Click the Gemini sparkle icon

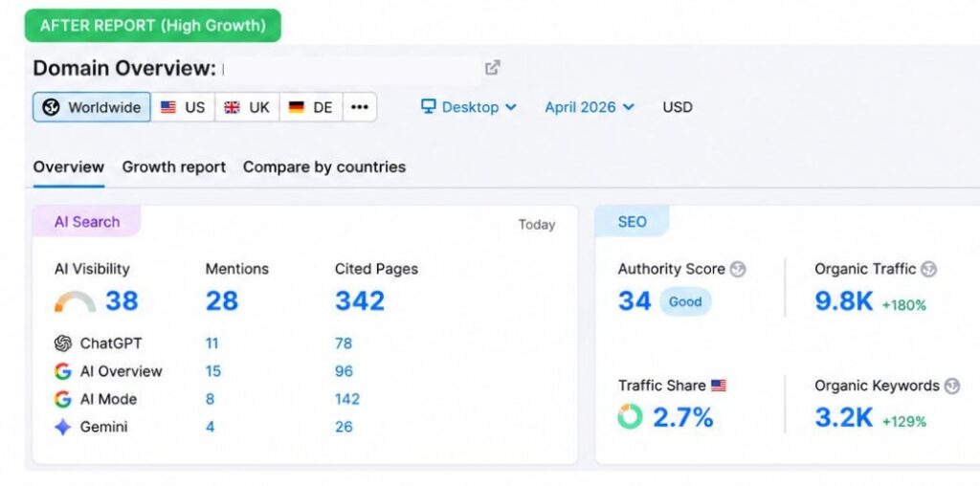62,428
